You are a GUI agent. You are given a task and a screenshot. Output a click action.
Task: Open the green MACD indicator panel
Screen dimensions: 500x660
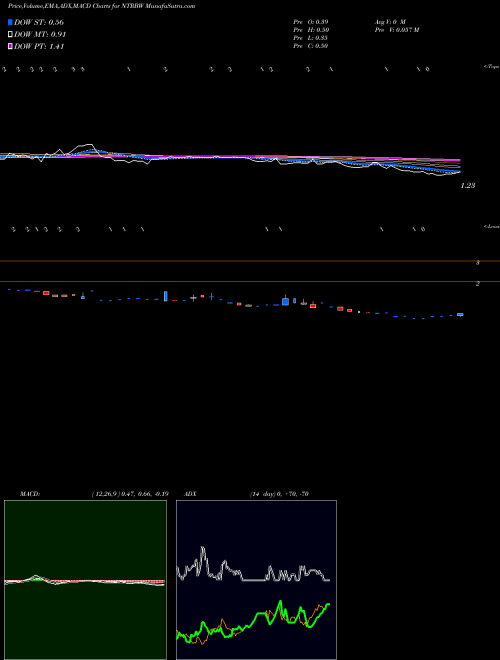pos(85,580)
